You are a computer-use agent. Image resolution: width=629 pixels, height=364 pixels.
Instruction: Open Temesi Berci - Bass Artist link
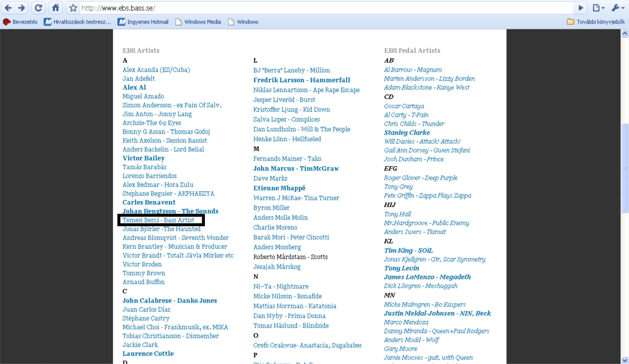coord(158,220)
